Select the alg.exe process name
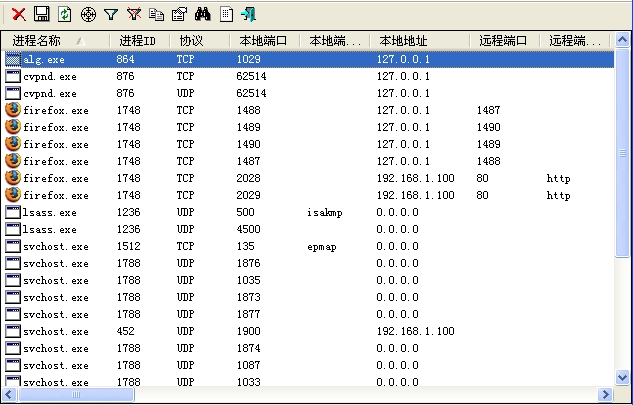This screenshot has width=633, height=405. tap(44, 60)
